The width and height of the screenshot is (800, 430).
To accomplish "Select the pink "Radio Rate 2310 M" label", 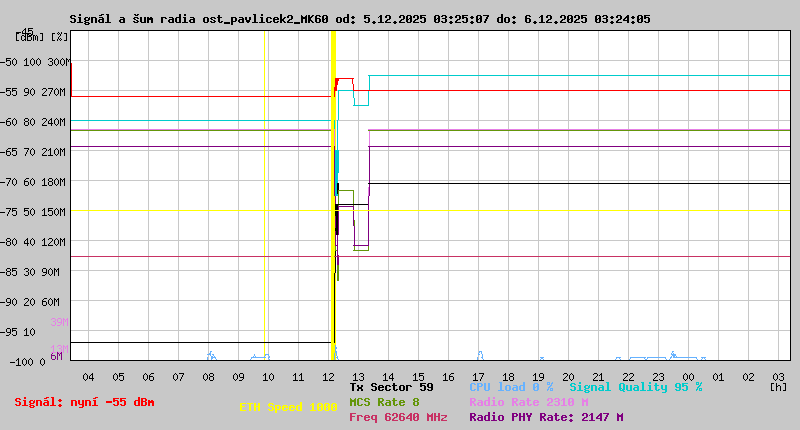I will tap(530, 402).
